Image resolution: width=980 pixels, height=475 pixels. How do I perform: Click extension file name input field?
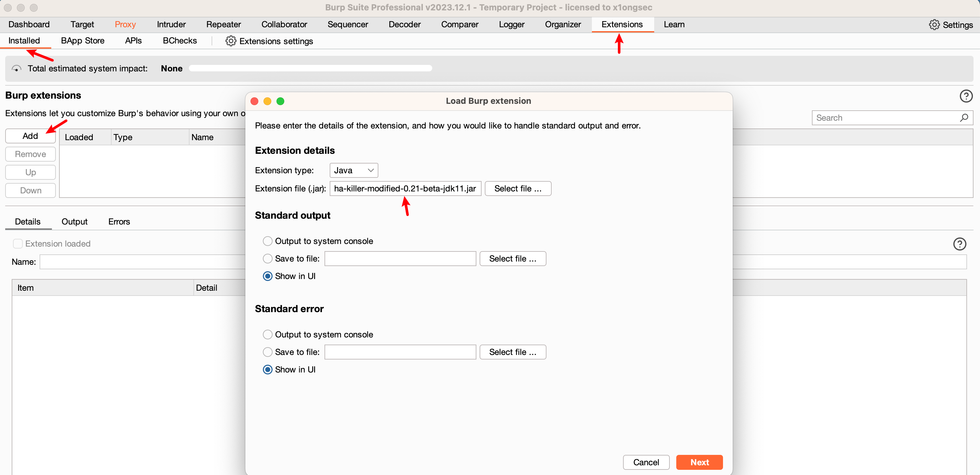pyautogui.click(x=405, y=189)
